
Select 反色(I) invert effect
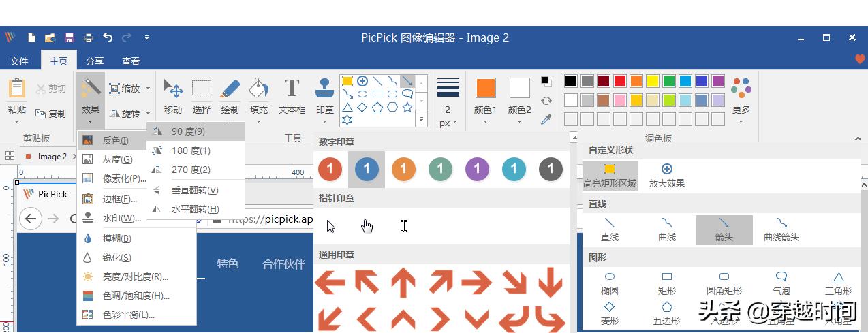tap(112, 140)
